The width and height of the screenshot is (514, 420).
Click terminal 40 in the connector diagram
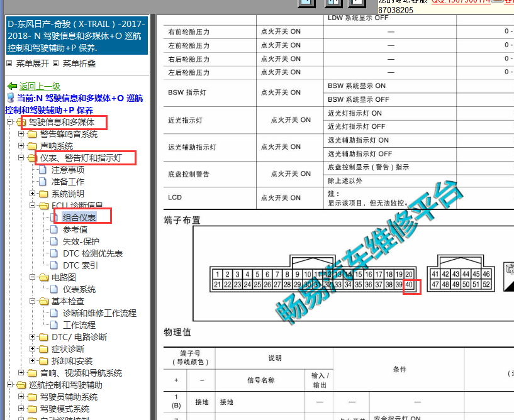pos(409,284)
